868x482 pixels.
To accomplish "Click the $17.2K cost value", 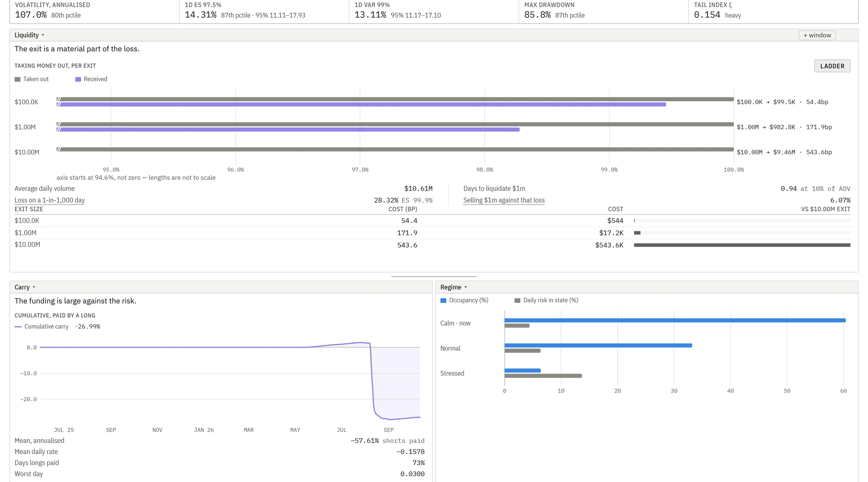I will click(x=611, y=233).
